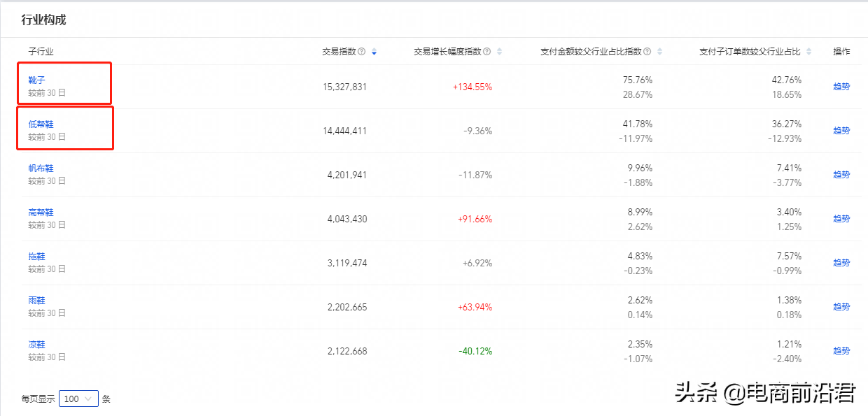
Task: Click the help icon on 支付金额较父行业占比指数
Action: (x=647, y=51)
